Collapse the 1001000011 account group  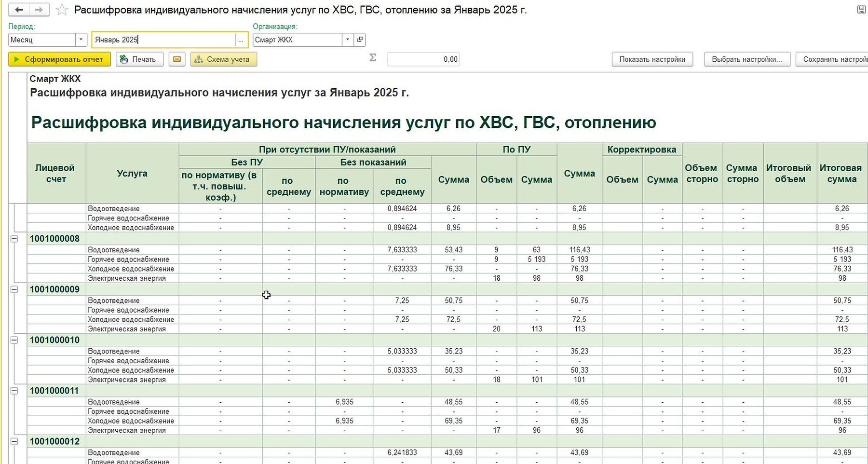click(14, 391)
